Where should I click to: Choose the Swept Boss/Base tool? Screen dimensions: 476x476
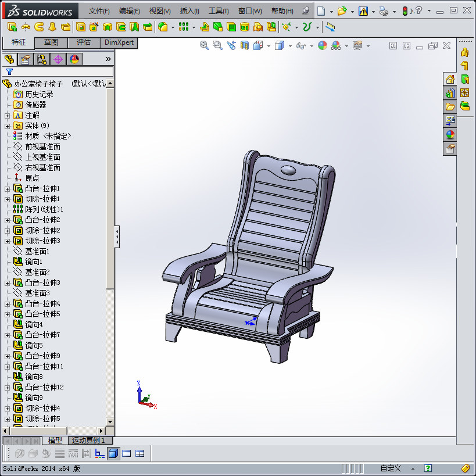coord(39,27)
